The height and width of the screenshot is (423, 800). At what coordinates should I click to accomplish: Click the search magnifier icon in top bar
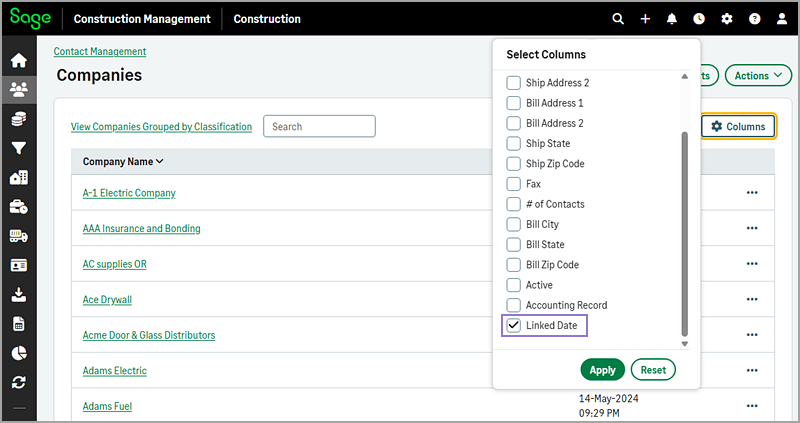click(618, 19)
